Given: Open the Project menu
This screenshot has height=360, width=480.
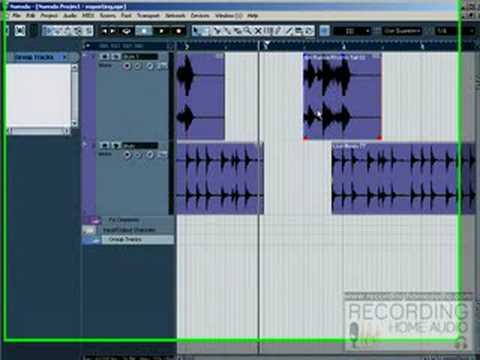Looking at the screenshot, I should (49, 16).
